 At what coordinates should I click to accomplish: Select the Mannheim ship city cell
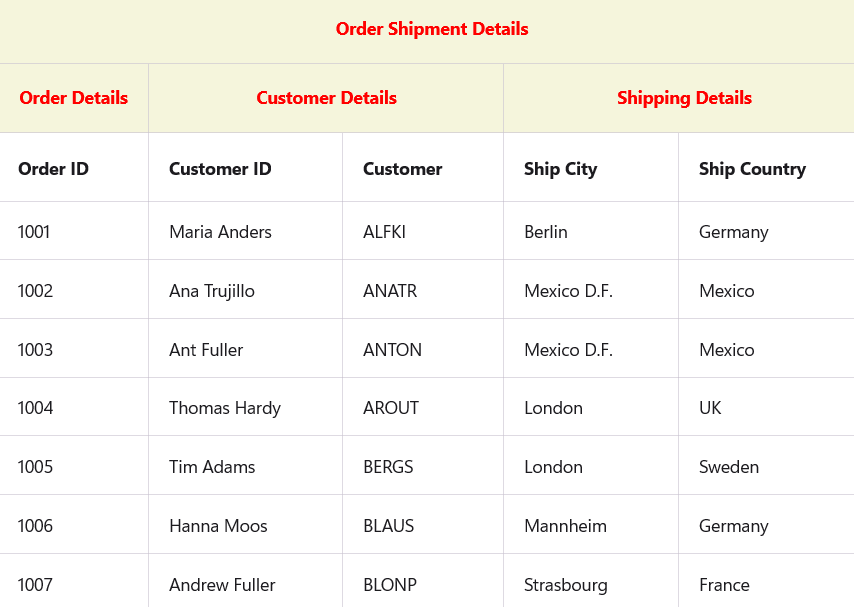tap(565, 526)
